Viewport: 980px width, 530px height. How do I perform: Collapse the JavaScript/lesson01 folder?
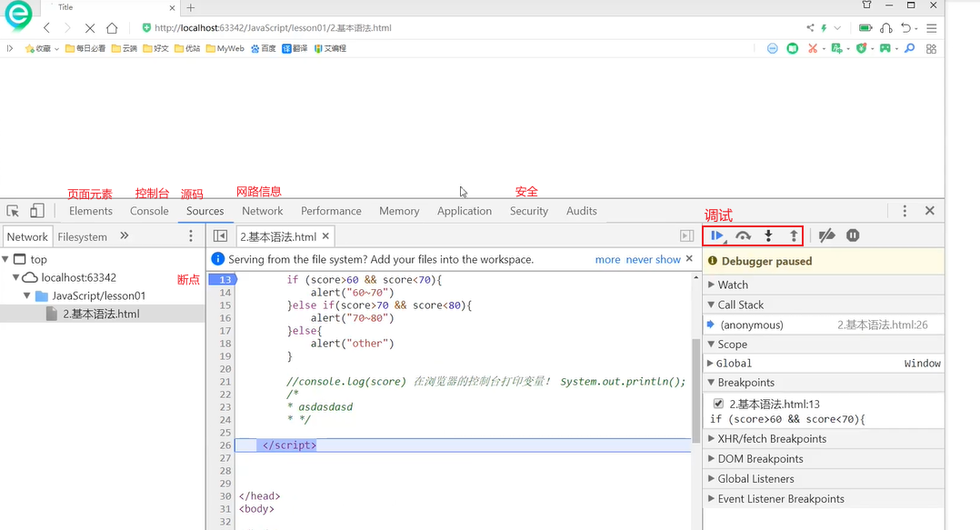[x=27, y=295]
